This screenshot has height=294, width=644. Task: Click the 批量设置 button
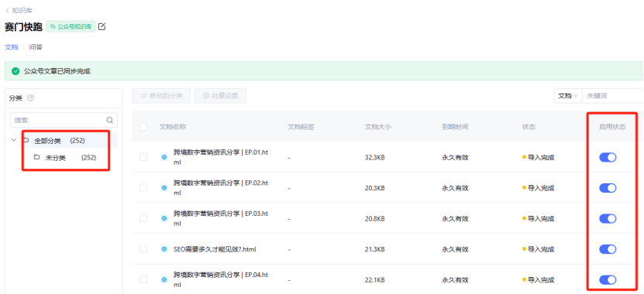(x=221, y=96)
